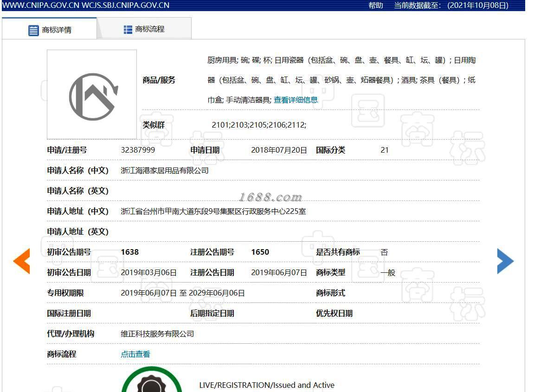Click the 商标详情 tab list icon
Screen dimensions: 540x392
[x=33, y=30]
